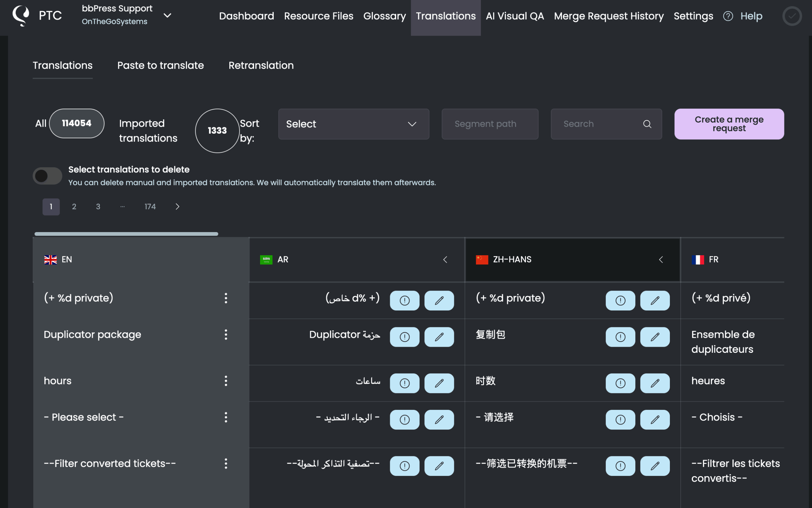Click French translation 'heures'
The image size is (812, 508).
[708, 381]
